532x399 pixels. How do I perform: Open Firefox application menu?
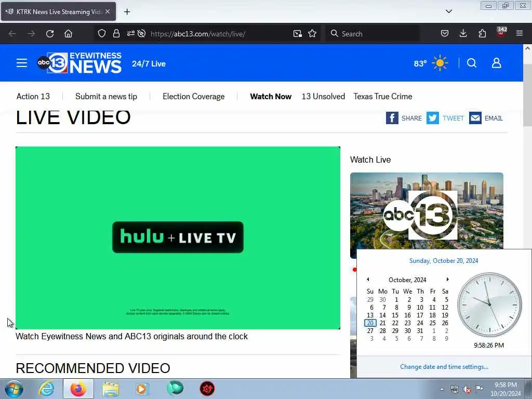click(520, 33)
